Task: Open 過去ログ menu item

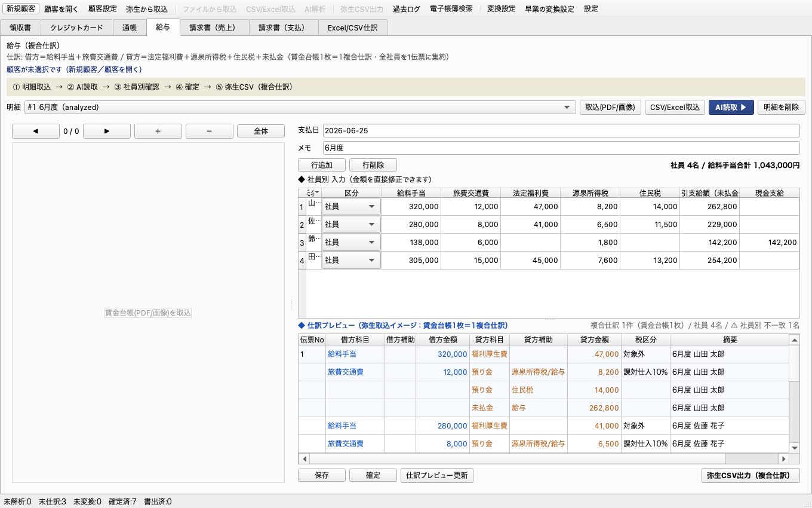Action: [407, 9]
